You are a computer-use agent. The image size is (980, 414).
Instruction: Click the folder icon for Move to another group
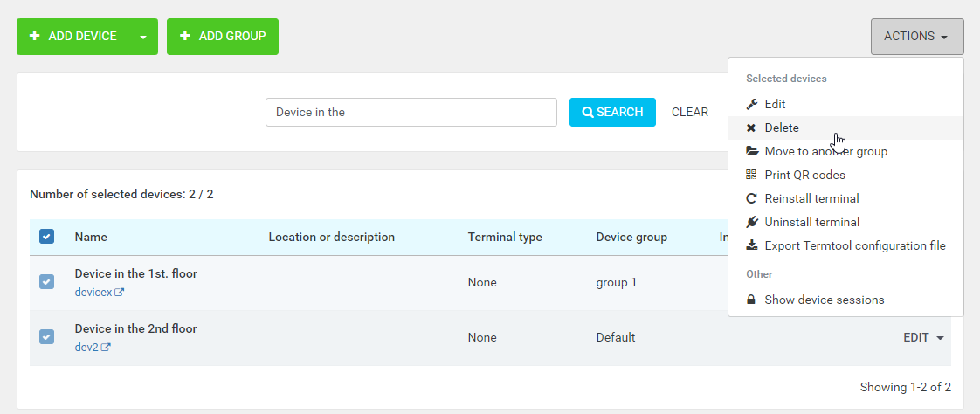coord(751,151)
